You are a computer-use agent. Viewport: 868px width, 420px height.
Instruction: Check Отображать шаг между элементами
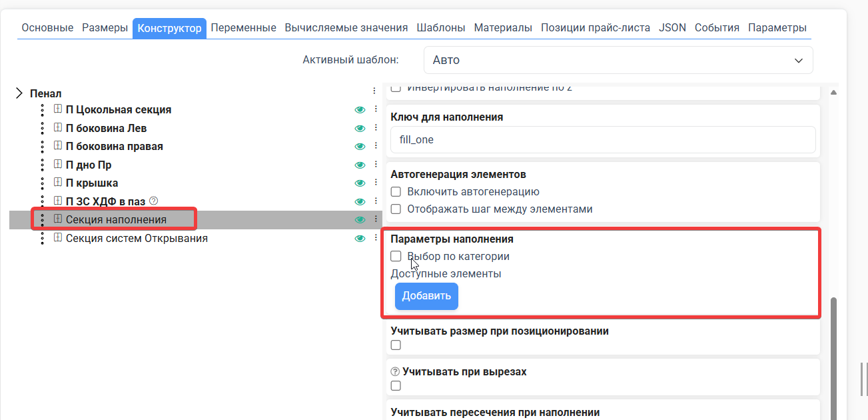396,209
